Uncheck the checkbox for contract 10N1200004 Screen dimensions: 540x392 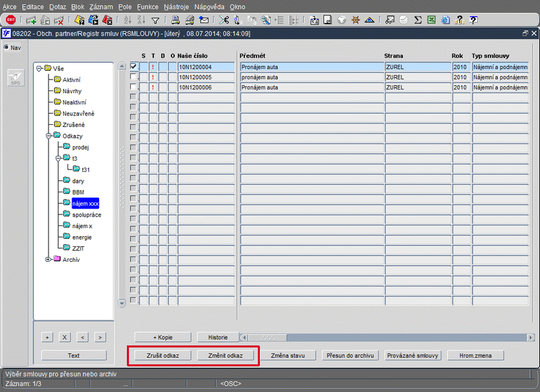[133, 66]
